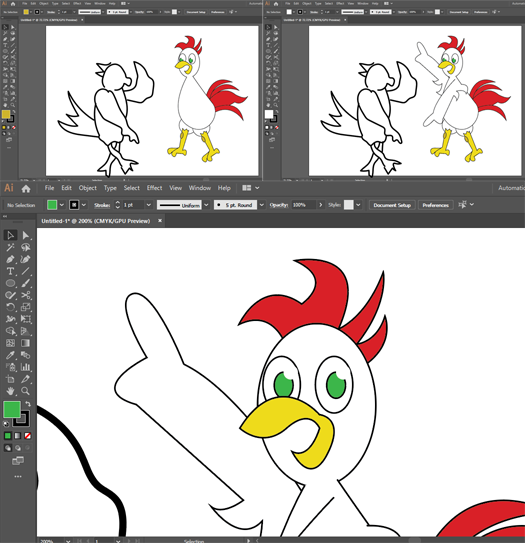Screen dimensions: 525x543
Task: Open the Edit menu in large window
Action: 66,188
